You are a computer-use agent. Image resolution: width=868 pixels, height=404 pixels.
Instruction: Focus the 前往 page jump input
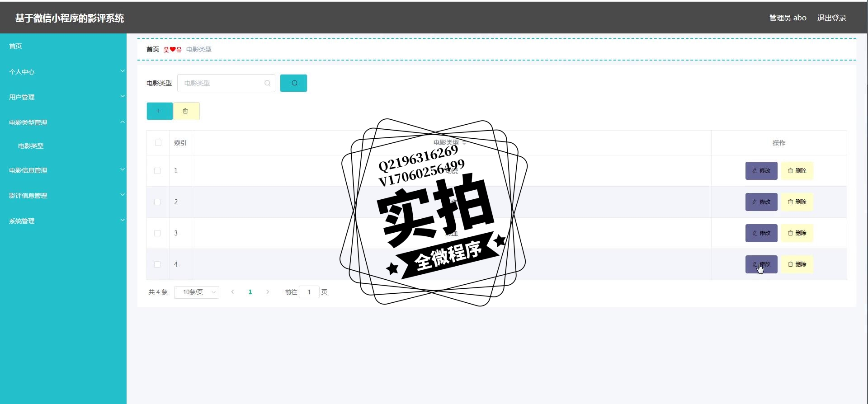click(x=309, y=292)
